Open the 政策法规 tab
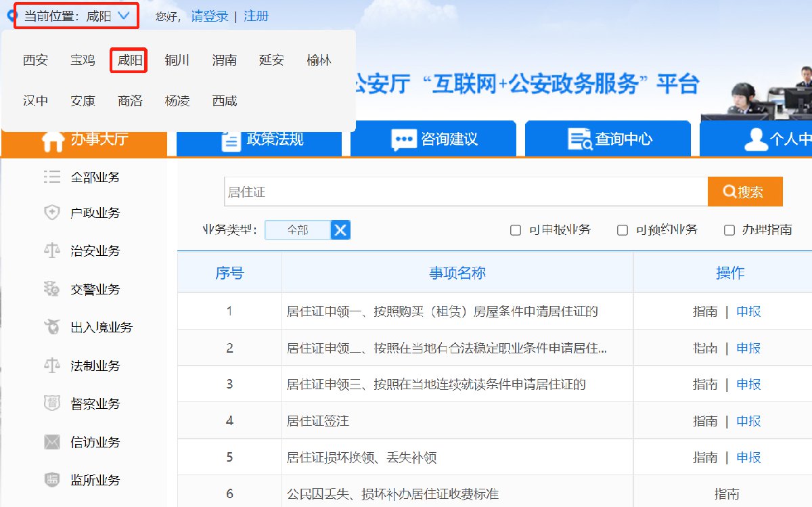The width and height of the screenshot is (812, 507). 259,139
